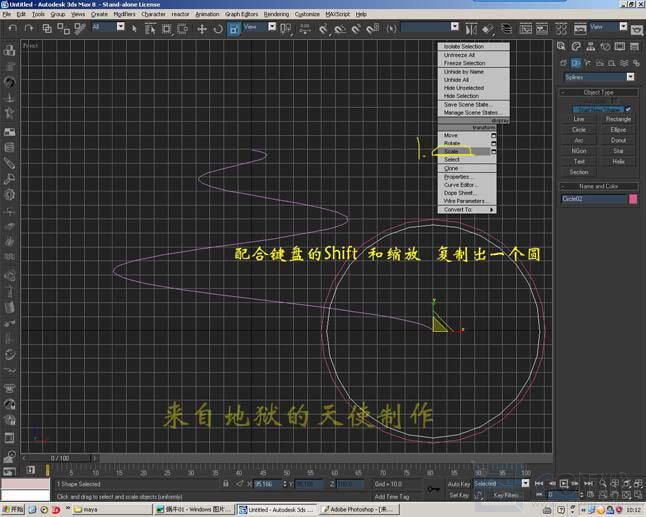Click the pink object color swatch
Image resolution: width=646 pixels, height=517 pixels.
(633, 199)
